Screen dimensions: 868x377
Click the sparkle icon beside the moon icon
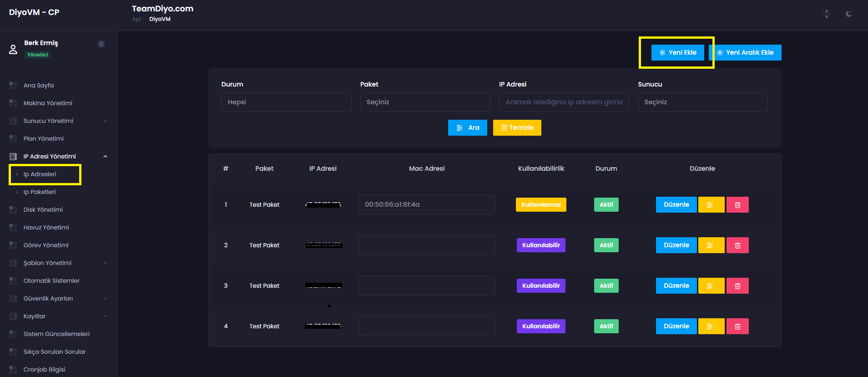coord(827,14)
